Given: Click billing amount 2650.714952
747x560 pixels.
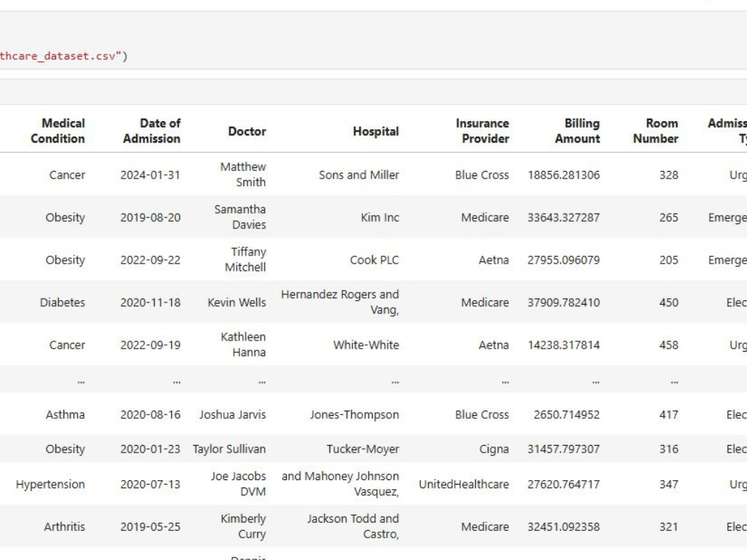Looking at the screenshot, I should tap(566, 414).
